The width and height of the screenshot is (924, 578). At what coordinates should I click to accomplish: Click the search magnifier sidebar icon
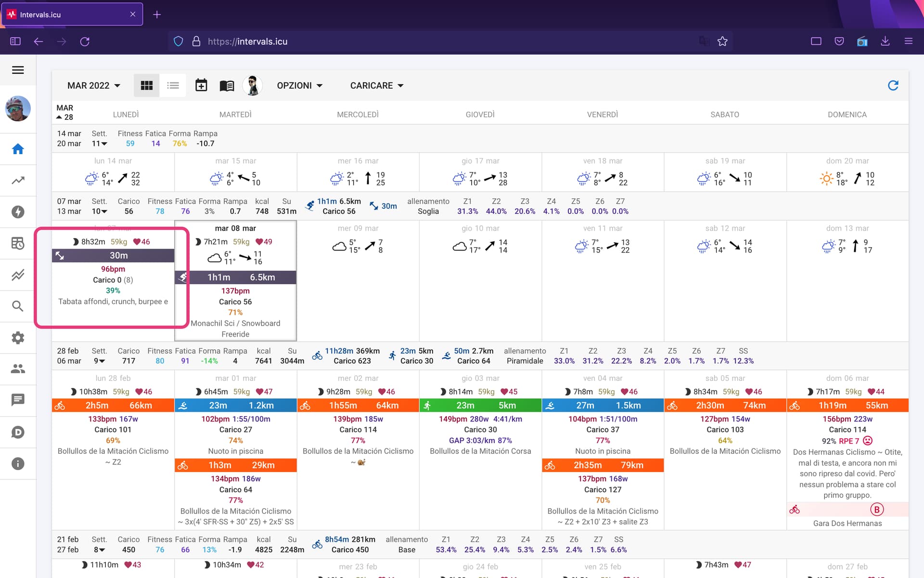pyautogui.click(x=18, y=306)
